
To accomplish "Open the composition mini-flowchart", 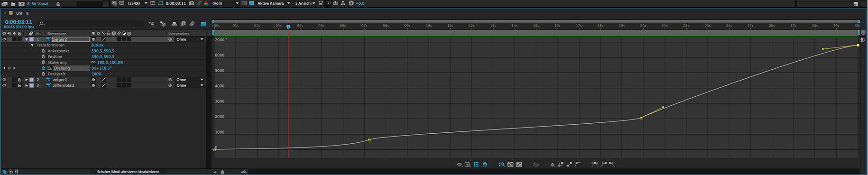I will tap(151, 24).
